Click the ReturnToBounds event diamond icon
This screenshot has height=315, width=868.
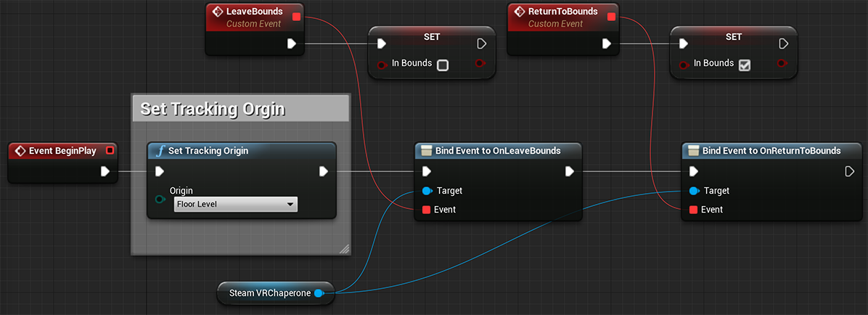519,12
